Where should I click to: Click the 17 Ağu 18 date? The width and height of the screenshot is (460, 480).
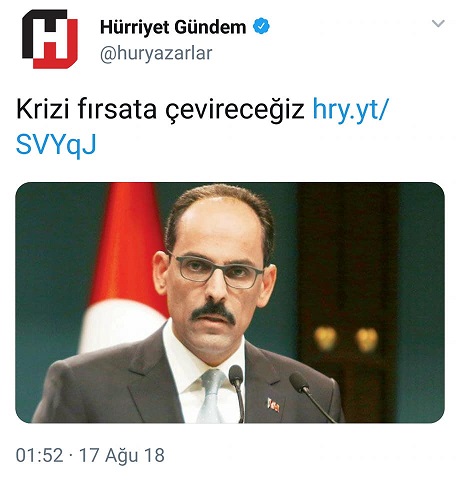coord(122,455)
